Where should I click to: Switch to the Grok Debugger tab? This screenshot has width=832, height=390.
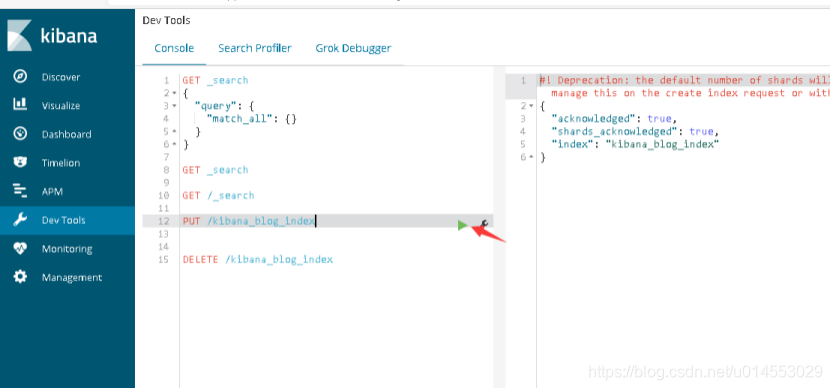click(353, 48)
